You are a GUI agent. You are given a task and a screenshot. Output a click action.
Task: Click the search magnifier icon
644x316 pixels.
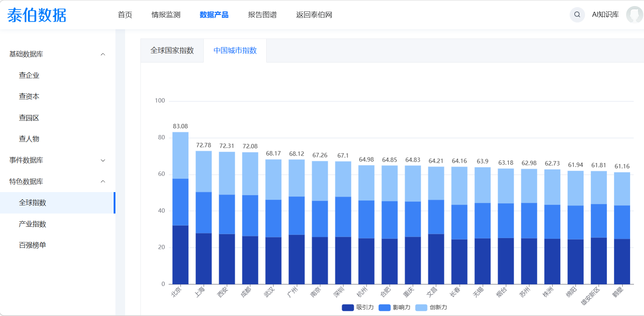(x=577, y=15)
